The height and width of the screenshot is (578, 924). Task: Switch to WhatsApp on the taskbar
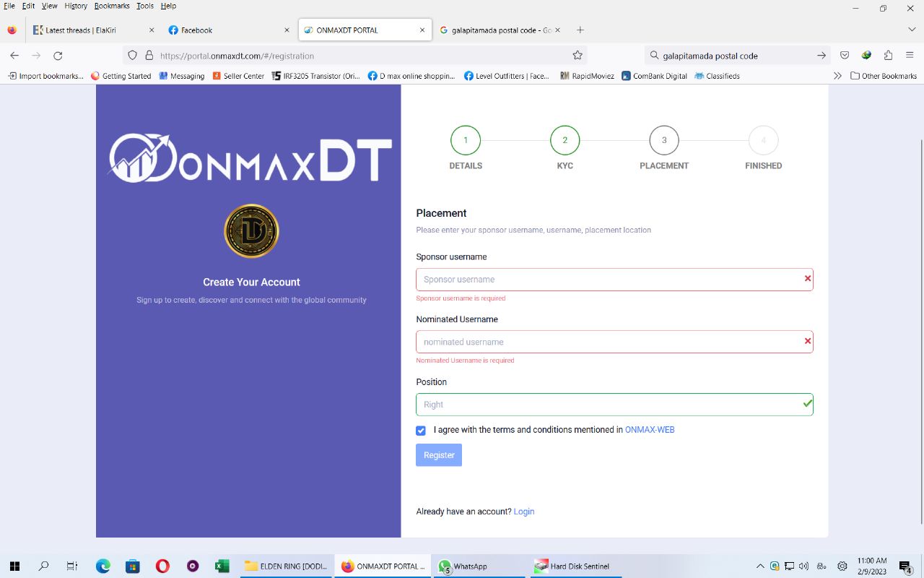(x=479, y=566)
